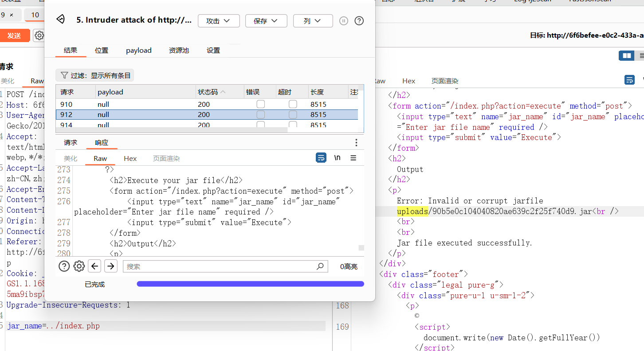Tick 超时 checkbox in row 910

tap(293, 104)
